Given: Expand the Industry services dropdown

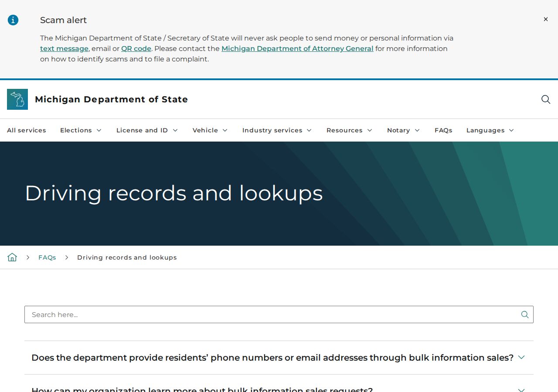Looking at the screenshot, I should [277, 130].
